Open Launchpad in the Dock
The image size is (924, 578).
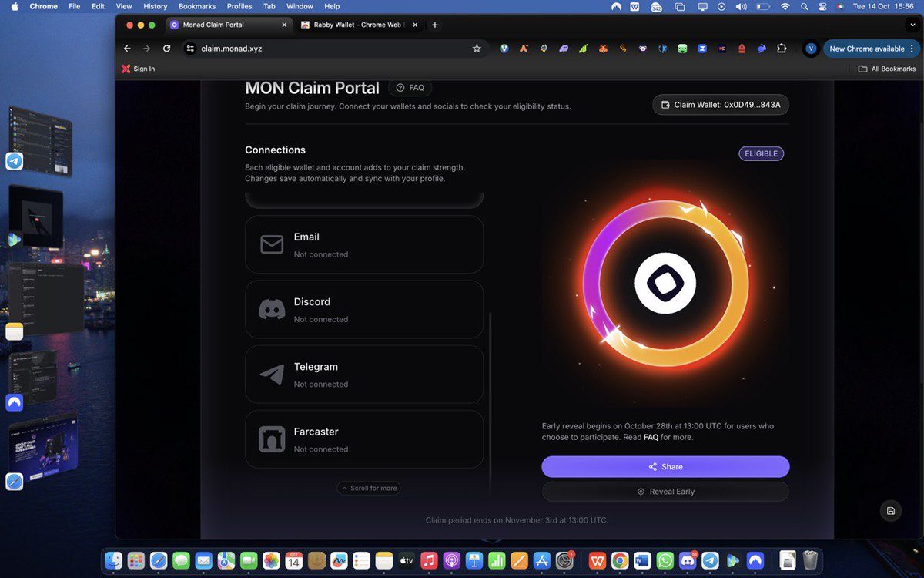[x=136, y=560]
